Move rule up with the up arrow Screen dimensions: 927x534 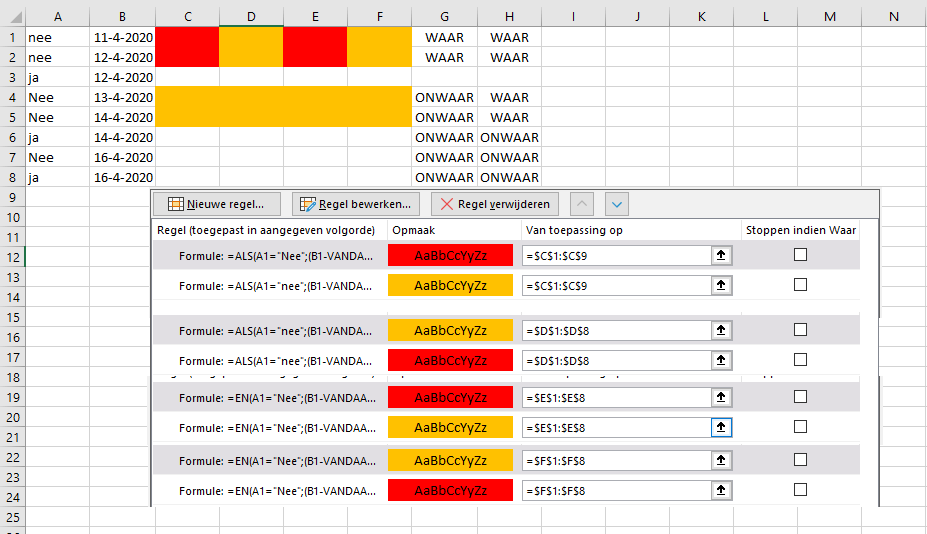[x=582, y=204]
